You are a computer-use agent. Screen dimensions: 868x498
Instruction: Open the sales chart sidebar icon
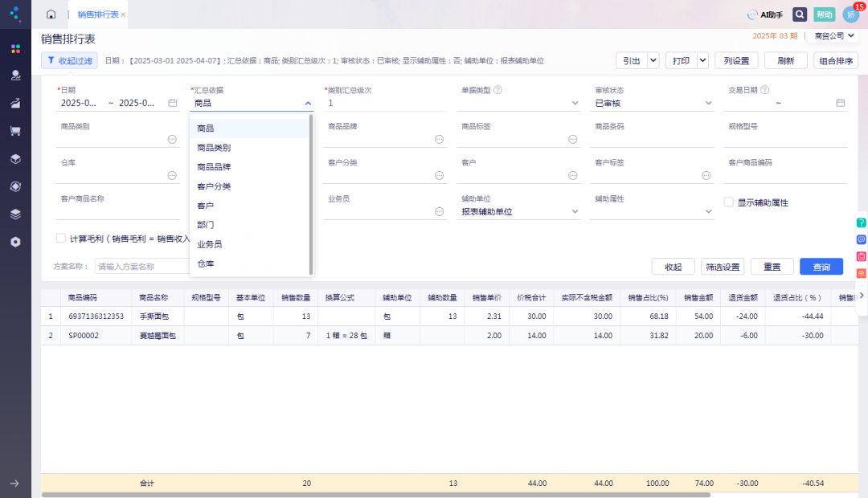15,103
